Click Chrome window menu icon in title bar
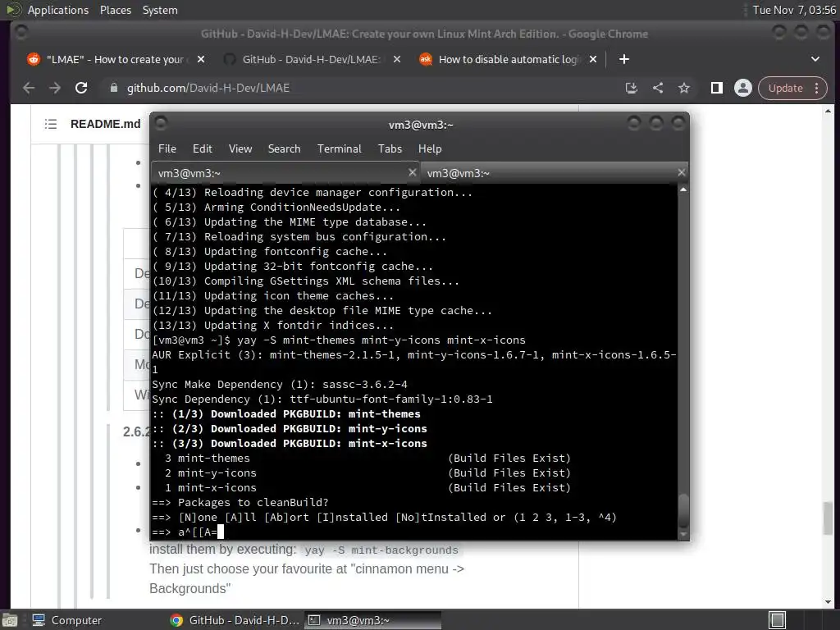The height and width of the screenshot is (630, 840). point(21,33)
